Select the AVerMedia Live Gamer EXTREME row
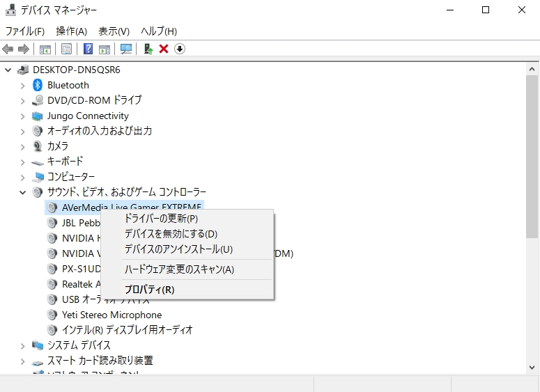 coord(124,207)
